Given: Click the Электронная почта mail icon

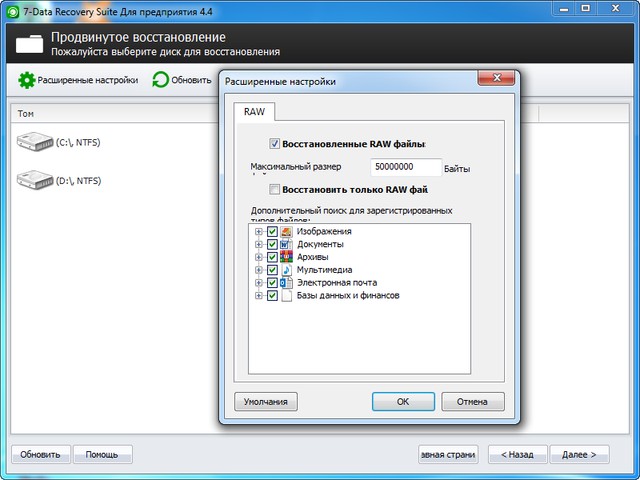Looking at the screenshot, I should pos(286,283).
